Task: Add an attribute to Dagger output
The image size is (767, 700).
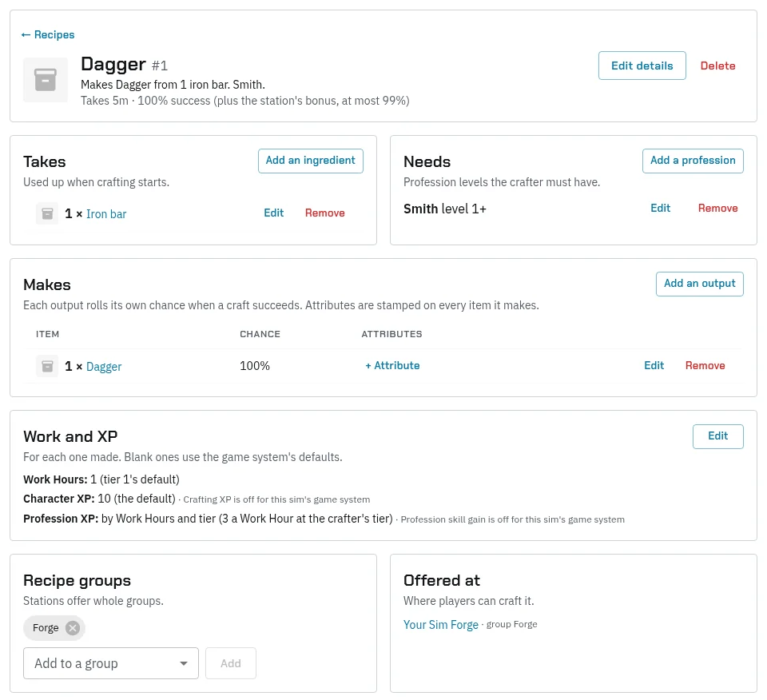Action: [x=392, y=365]
